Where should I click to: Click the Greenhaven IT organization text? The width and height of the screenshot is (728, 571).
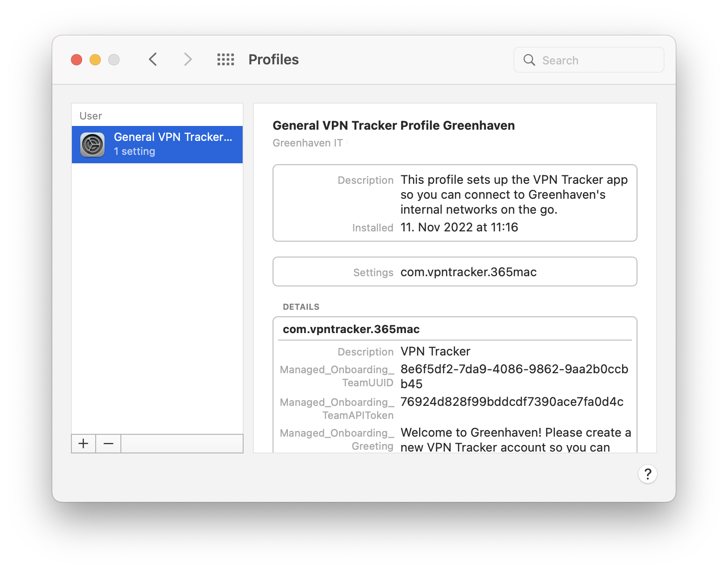pos(308,143)
